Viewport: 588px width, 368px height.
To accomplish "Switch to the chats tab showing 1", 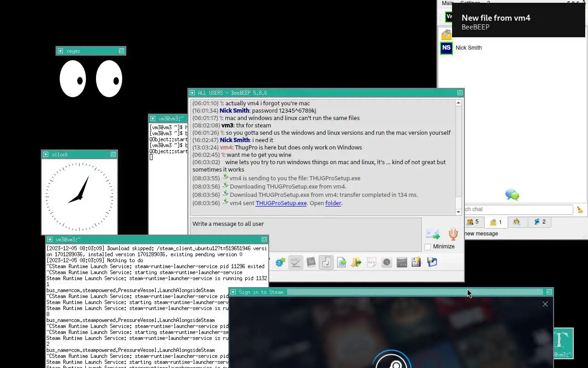I will [x=496, y=222].
